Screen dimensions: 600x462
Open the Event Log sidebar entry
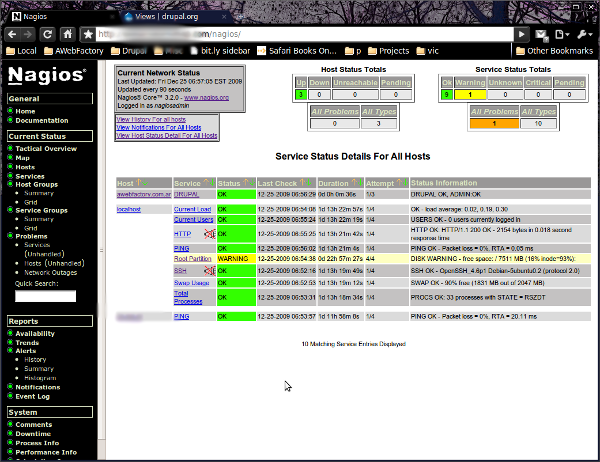tap(33, 397)
